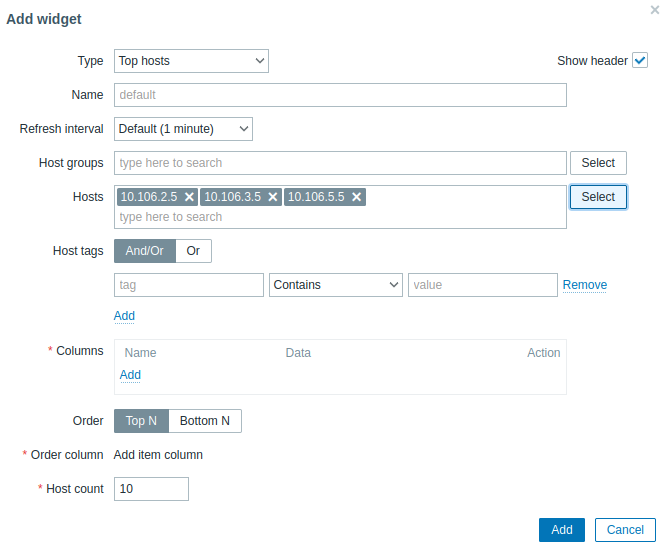This screenshot has height=545, width=662.
Task: Click Select button for Hosts
Action: tap(598, 197)
